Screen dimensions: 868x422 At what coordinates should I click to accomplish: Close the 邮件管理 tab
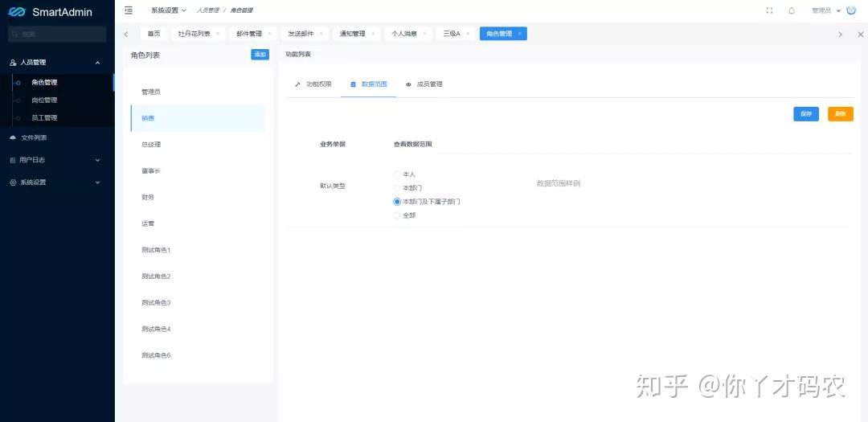click(x=269, y=34)
